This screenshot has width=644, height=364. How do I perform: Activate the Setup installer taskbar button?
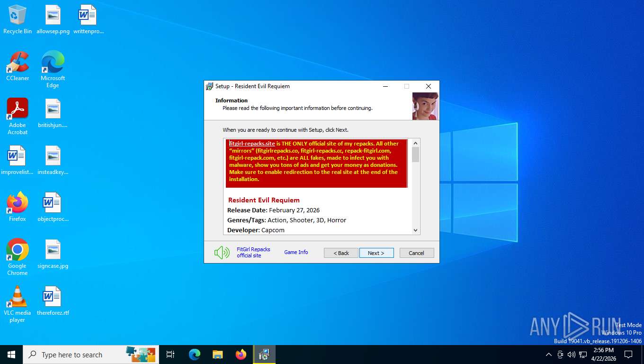tap(264, 355)
